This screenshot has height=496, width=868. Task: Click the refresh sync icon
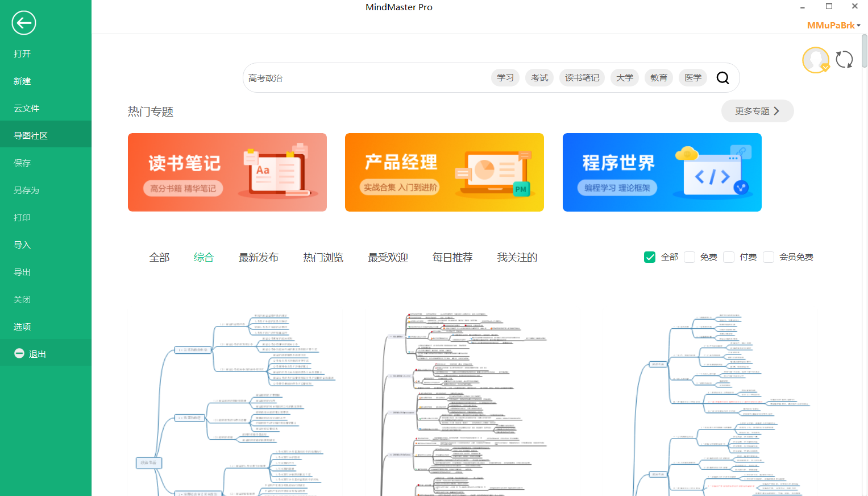(x=845, y=60)
